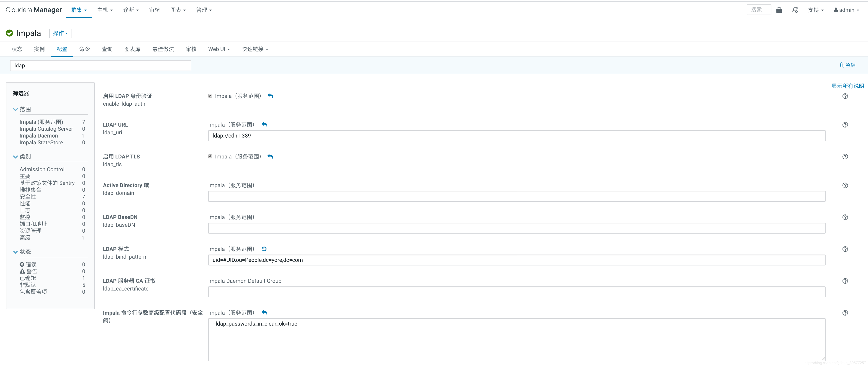Collapse the 范围 filter section
This screenshot has height=367, width=868.
(15, 110)
